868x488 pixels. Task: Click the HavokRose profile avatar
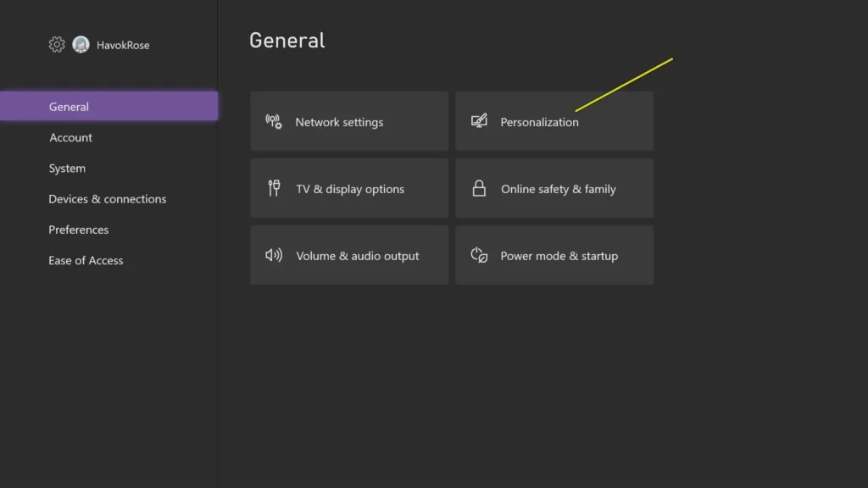[81, 44]
